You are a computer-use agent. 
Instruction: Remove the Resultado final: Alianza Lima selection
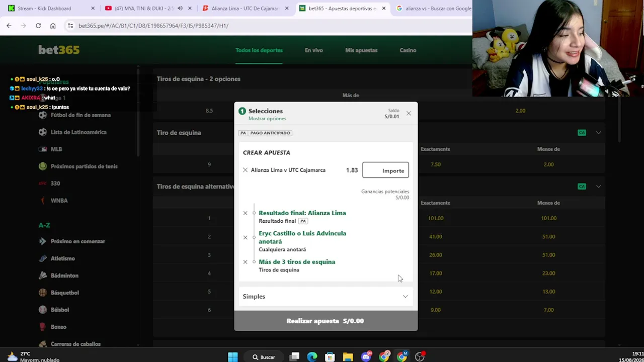click(x=246, y=213)
